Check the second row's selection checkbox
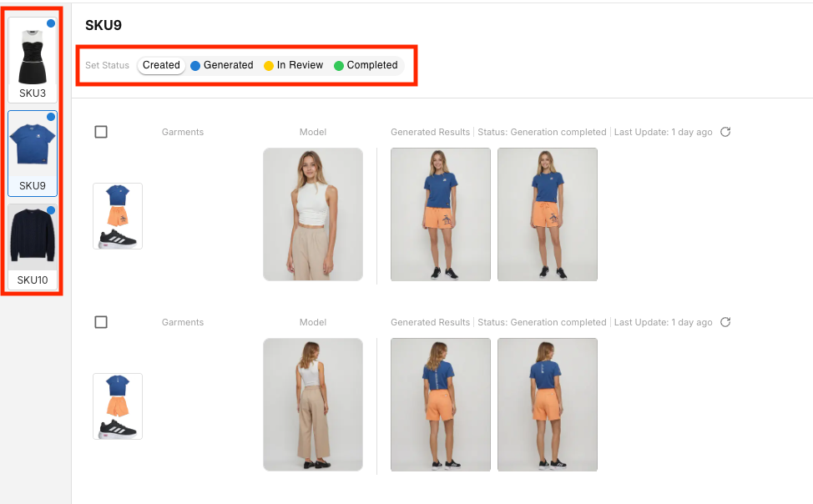This screenshot has height=504, width=813. [x=101, y=321]
